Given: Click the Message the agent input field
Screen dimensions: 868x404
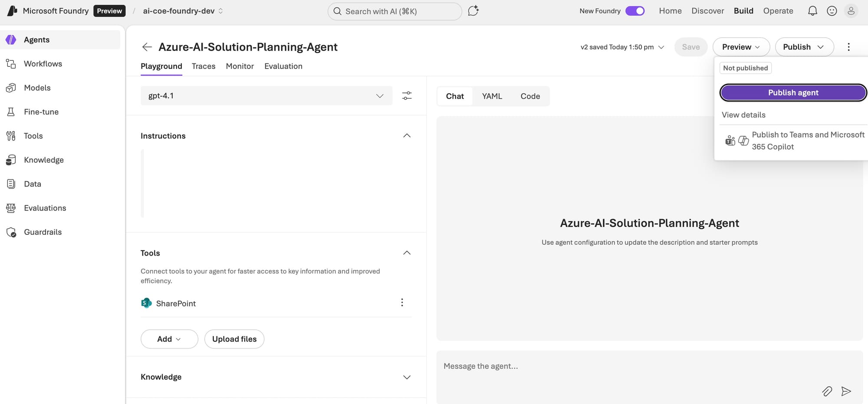Looking at the screenshot, I should click(625, 366).
